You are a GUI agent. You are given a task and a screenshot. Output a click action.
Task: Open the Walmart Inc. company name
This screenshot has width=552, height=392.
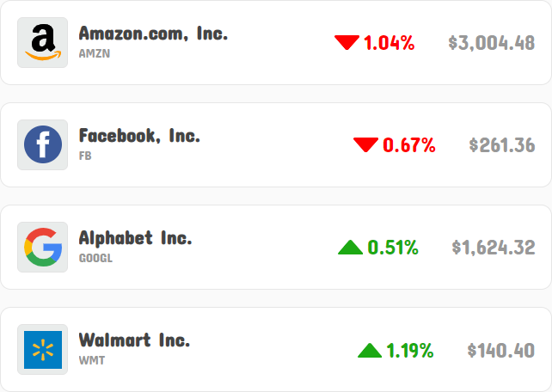(134, 340)
